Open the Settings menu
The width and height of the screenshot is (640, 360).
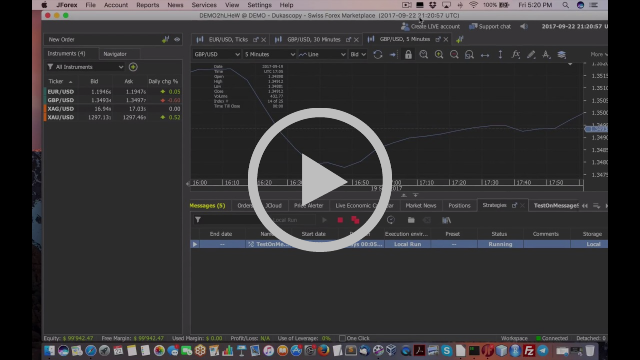(x=259, y=5)
